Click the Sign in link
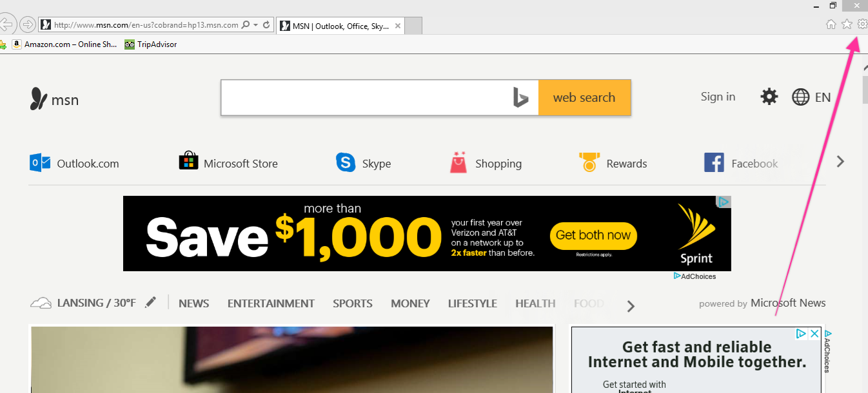The height and width of the screenshot is (393, 868). [718, 97]
